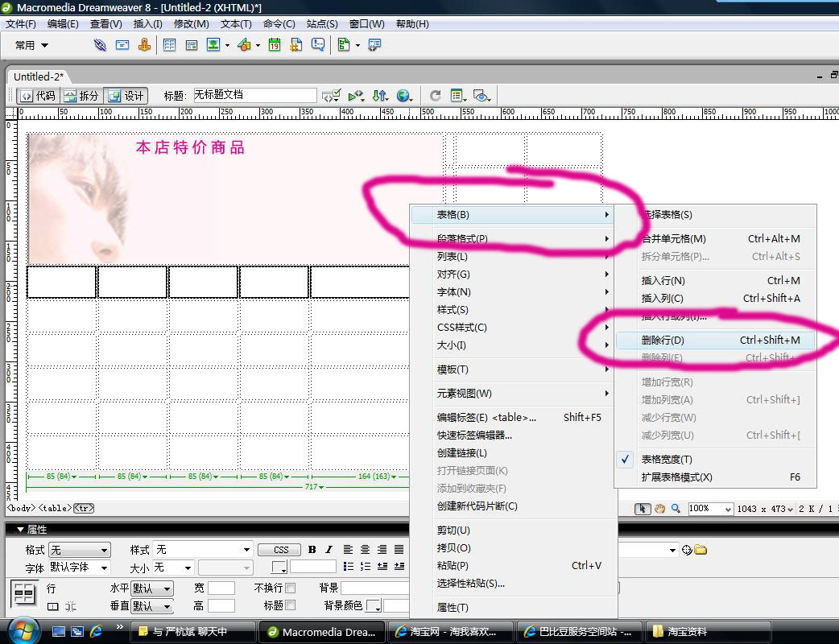Viewport: 839px width, 644px height.
Task: Click the Templates insert icon
Action: [344, 45]
